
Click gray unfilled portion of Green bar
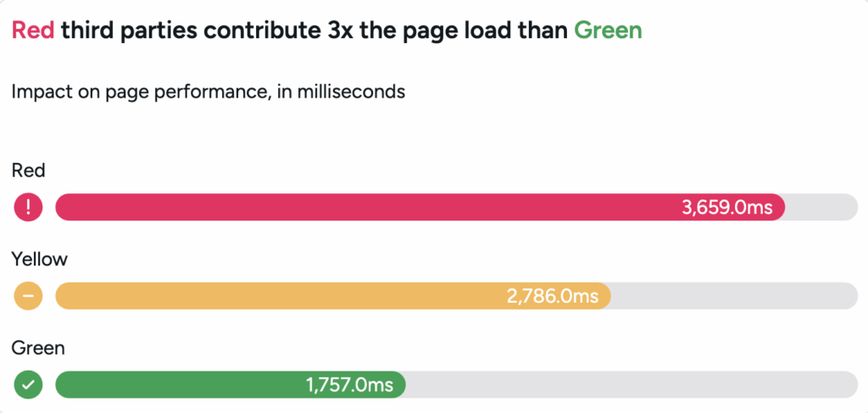pos(632,384)
